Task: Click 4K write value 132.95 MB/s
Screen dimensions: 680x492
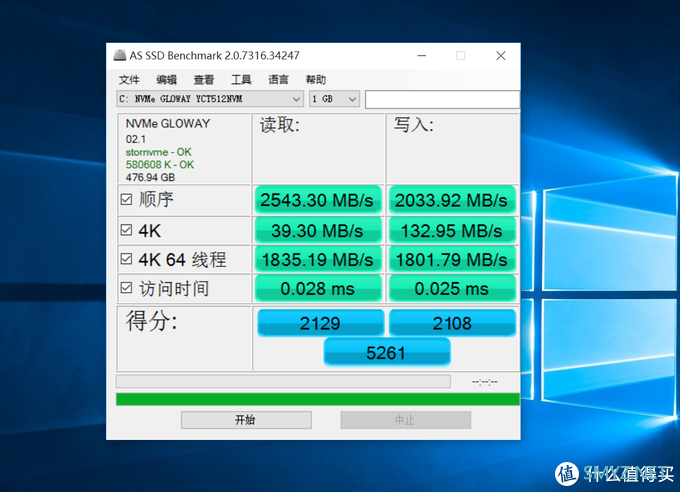Action: [x=452, y=230]
